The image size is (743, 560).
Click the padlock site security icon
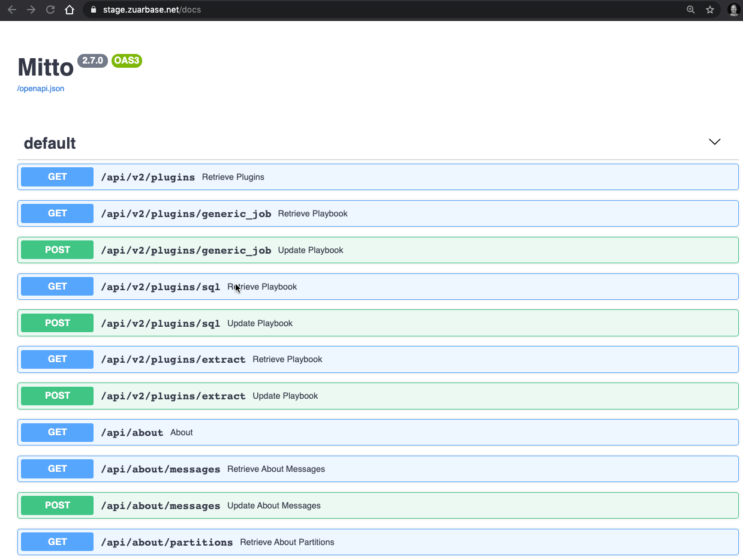tap(93, 10)
